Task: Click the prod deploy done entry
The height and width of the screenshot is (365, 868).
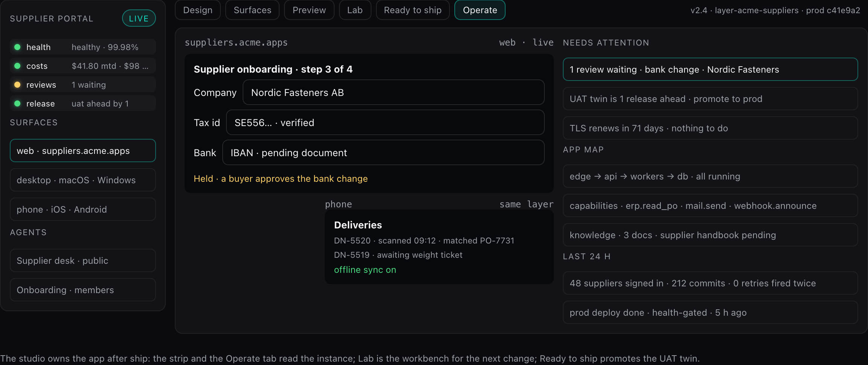Action: click(x=711, y=312)
